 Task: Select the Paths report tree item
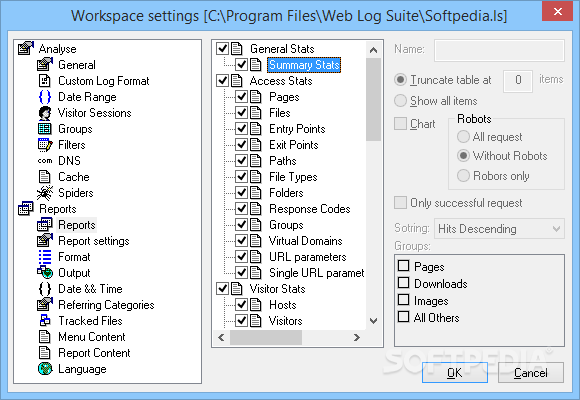283,161
